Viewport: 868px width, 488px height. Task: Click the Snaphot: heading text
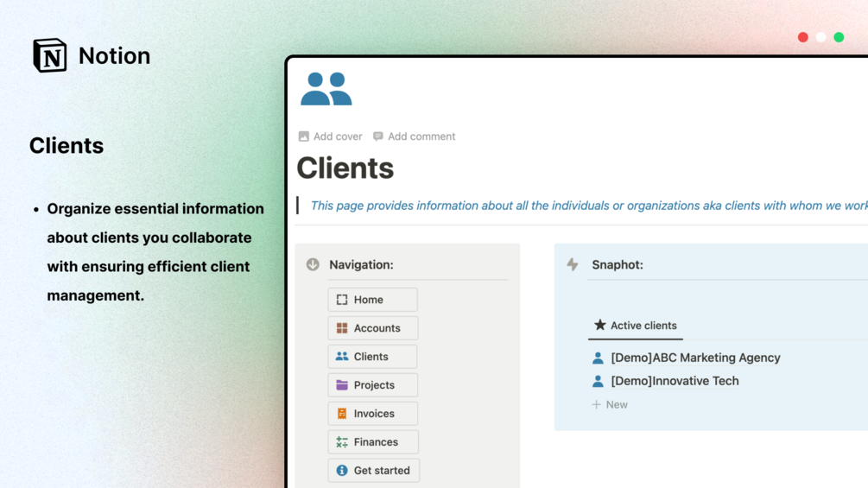click(618, 265)
